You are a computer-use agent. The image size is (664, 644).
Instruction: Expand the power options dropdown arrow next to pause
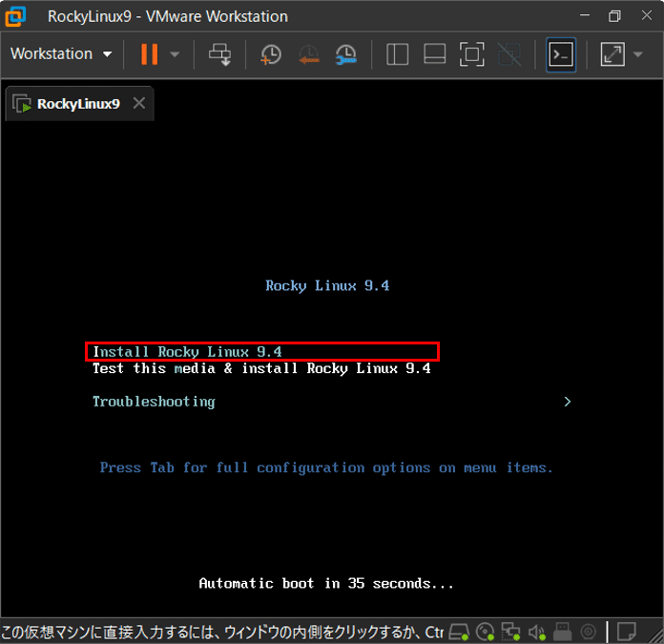pyautogui.click(x=175, y=54)
